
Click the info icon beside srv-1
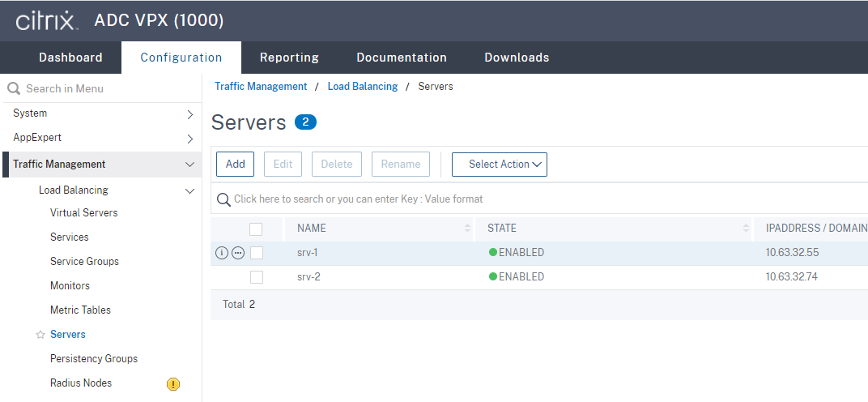(222, 253)
